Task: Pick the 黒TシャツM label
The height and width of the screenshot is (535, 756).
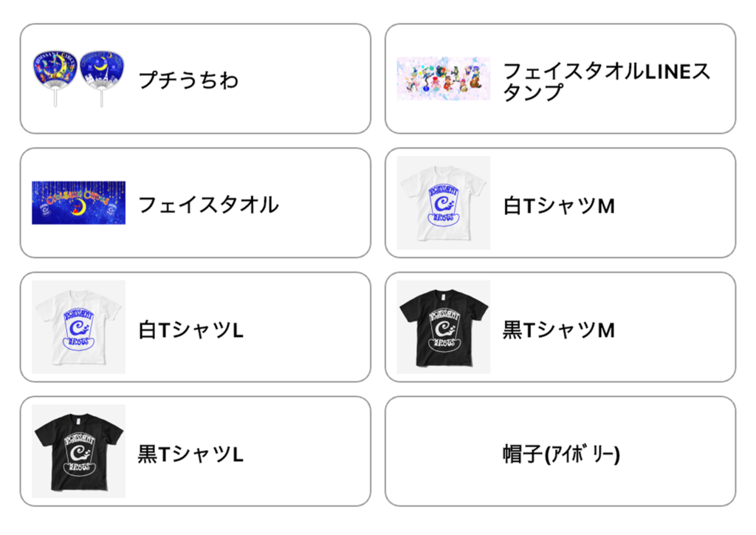Action: point(559,330)
